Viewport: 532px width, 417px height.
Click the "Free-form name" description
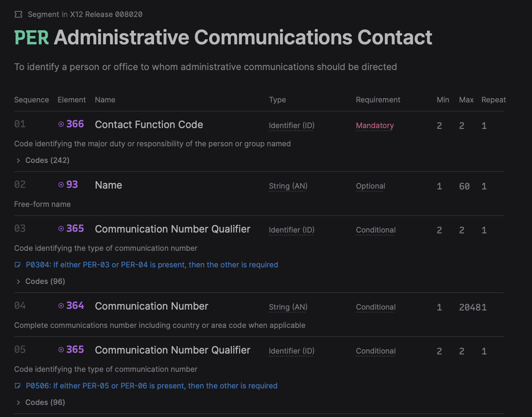(x=42, y=204)
